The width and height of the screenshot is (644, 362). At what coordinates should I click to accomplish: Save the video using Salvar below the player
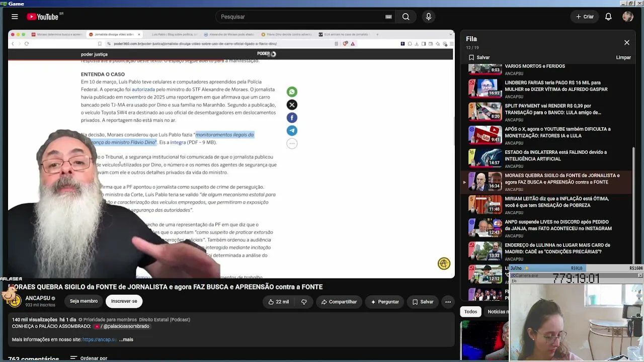click(x=423, y=302)
